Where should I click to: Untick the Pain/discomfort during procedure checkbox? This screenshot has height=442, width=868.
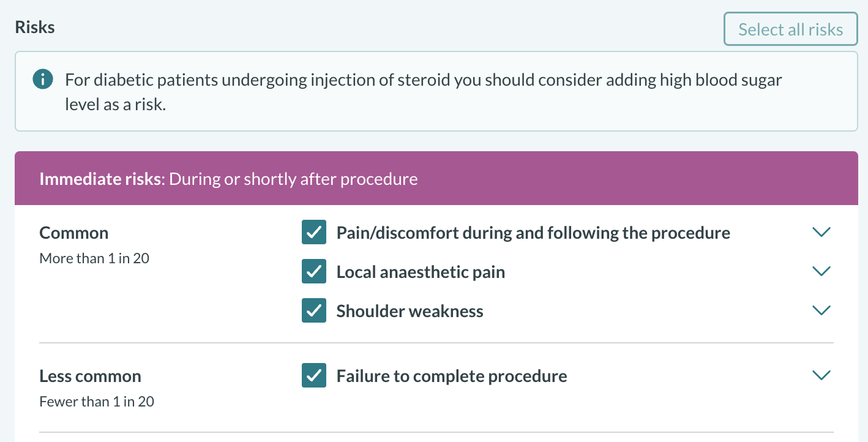pos(314,233)
